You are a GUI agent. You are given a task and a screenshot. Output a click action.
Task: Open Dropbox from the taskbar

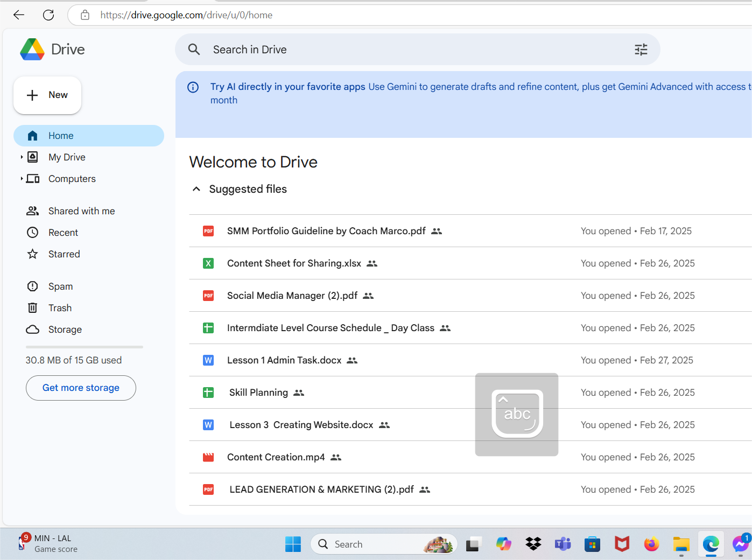(x=533, y=544)
